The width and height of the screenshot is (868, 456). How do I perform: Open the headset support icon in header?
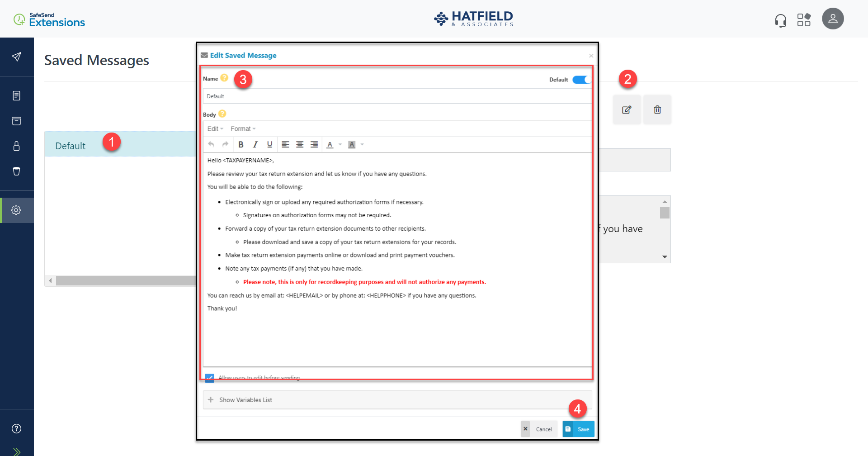pos(782,20)
